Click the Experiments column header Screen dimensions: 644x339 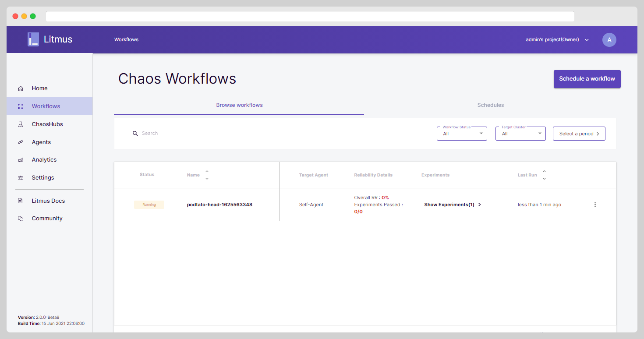[435, 175]
